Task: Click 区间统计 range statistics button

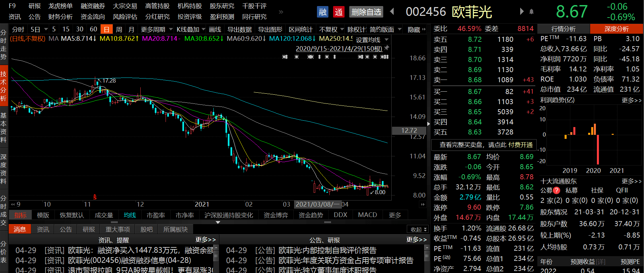Action: point(301,29)
